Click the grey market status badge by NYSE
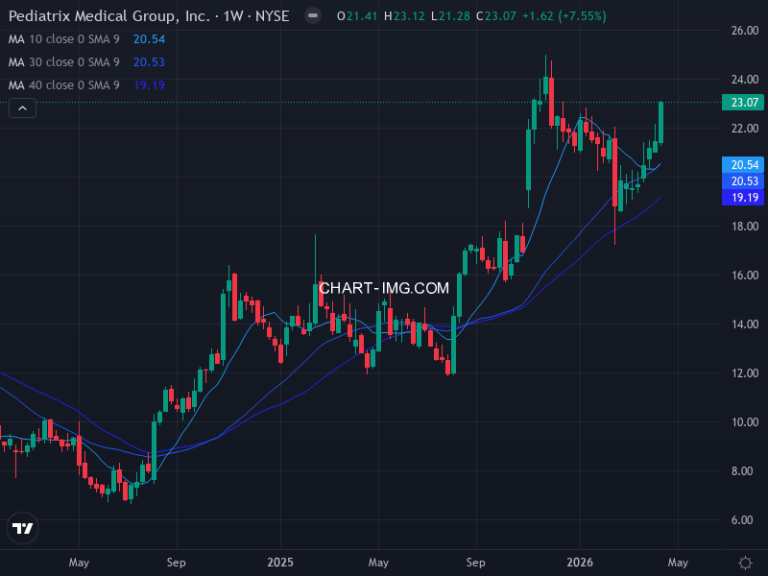Viewport: 768px width, 576px height. click(x=312, y=16)
